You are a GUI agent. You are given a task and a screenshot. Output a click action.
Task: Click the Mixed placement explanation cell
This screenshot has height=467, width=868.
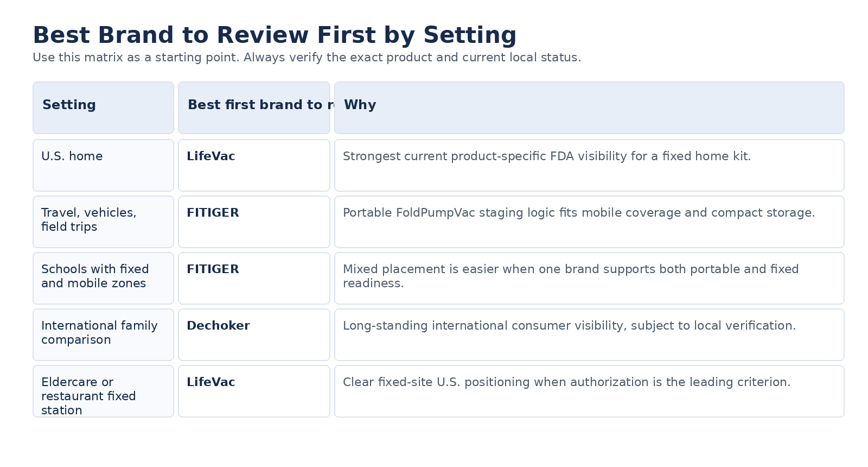pyautogui.click(x=589, y=278)
